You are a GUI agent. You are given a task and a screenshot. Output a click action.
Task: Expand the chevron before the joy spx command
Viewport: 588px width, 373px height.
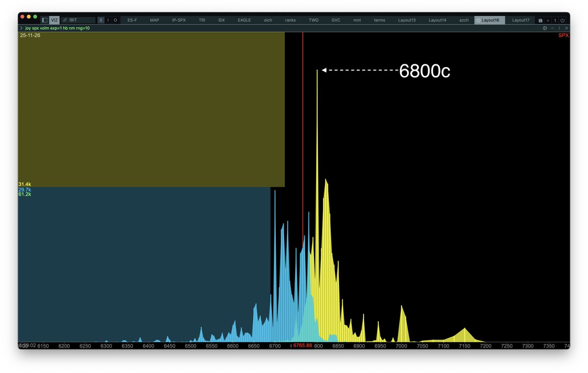pyautogui.click(x=21, y=28)
